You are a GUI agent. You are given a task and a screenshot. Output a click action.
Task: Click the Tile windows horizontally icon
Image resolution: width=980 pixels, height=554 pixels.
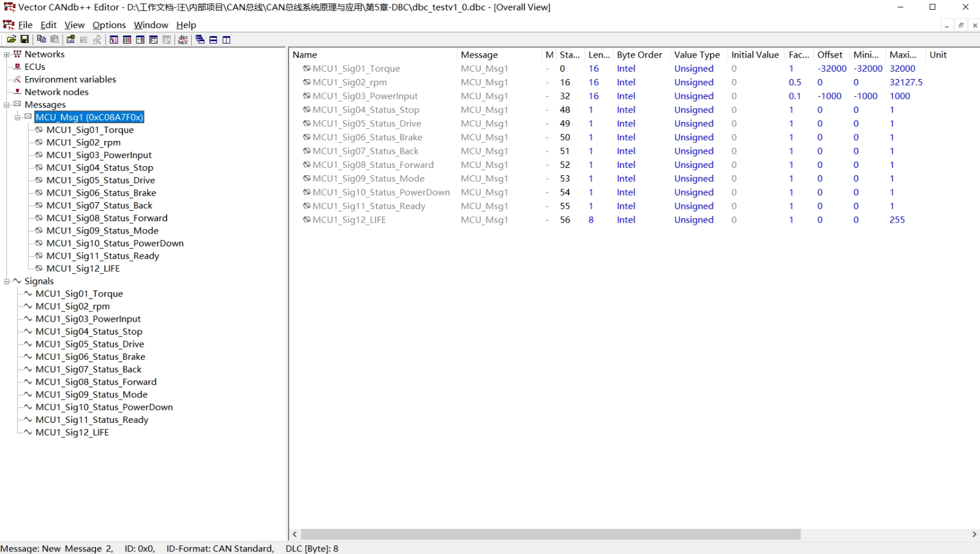(x=213, y=39)
